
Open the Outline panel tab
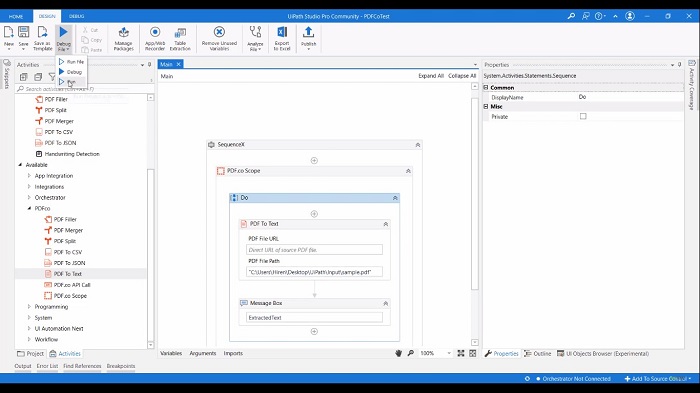click(x=538, y=354)
